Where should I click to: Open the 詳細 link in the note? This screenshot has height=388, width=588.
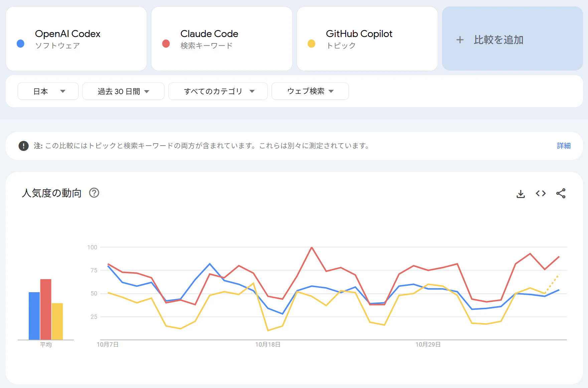[x=564, y=146]
